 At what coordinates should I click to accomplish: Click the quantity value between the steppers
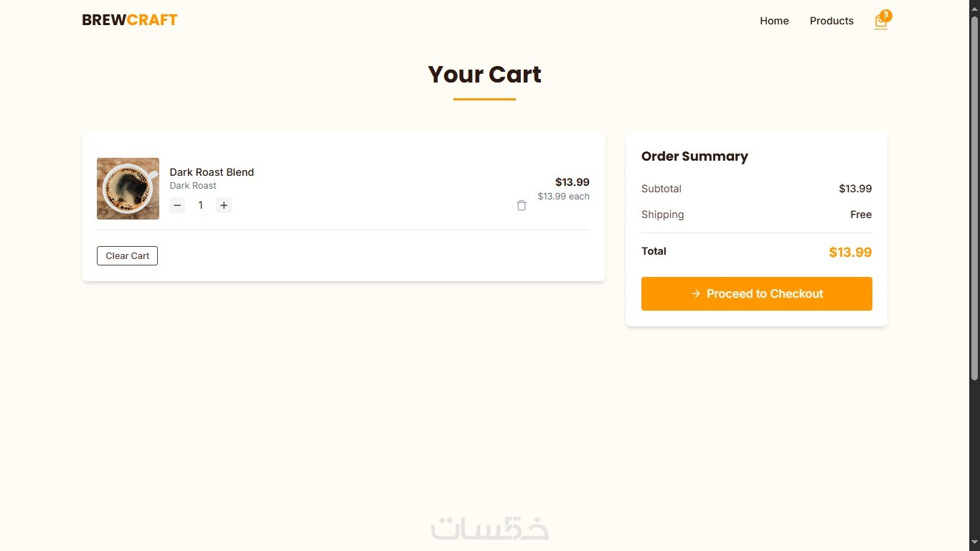tap(201, 206)
